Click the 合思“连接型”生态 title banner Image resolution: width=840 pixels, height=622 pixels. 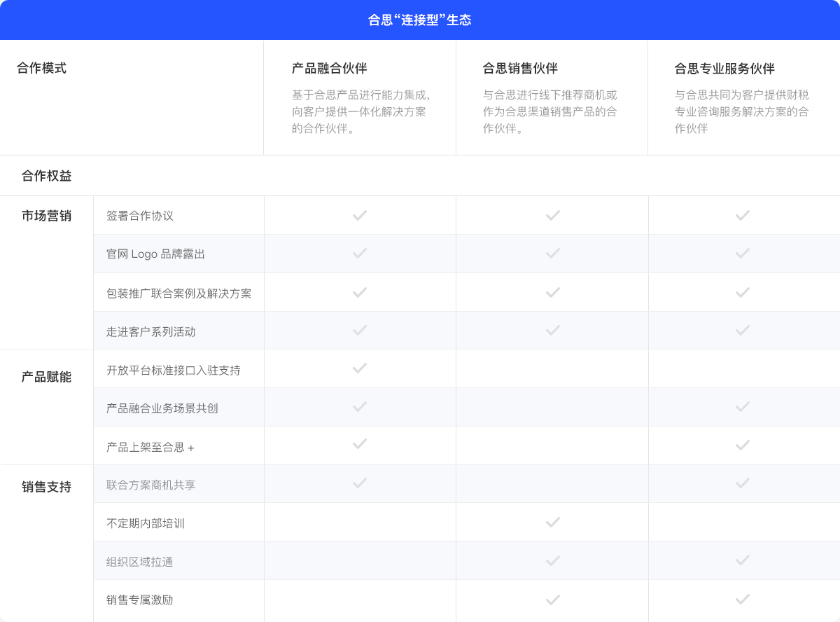pos(420,20)
